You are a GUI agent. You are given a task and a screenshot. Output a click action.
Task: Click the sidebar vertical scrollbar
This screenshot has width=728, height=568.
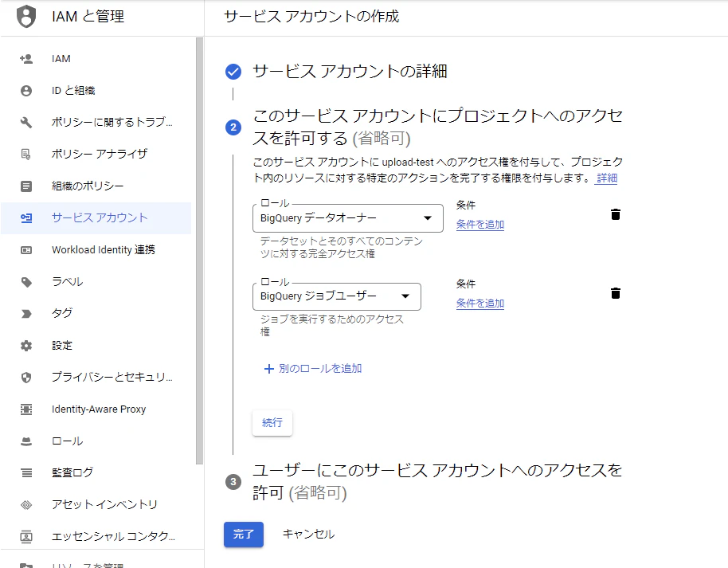tap(200, 251)
